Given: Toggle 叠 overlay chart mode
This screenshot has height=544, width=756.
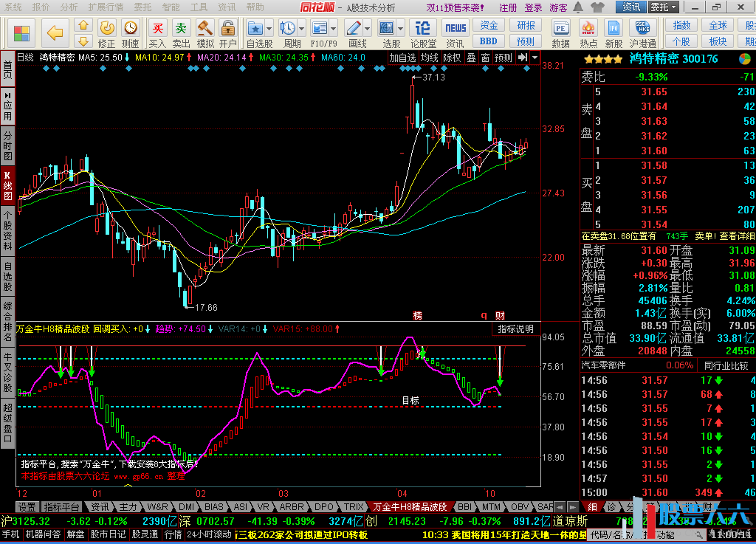Looking at the screenshot, I should click(x=470, y=58).
